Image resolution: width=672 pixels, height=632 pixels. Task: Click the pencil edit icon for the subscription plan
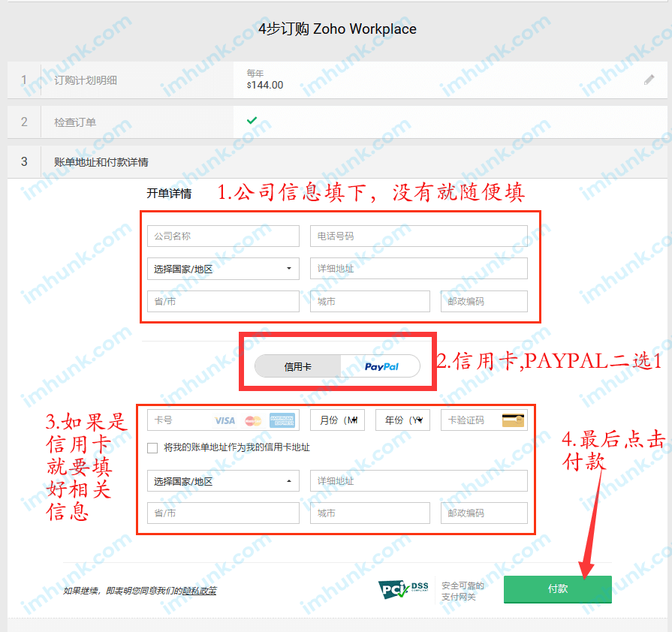pos(649,80)
